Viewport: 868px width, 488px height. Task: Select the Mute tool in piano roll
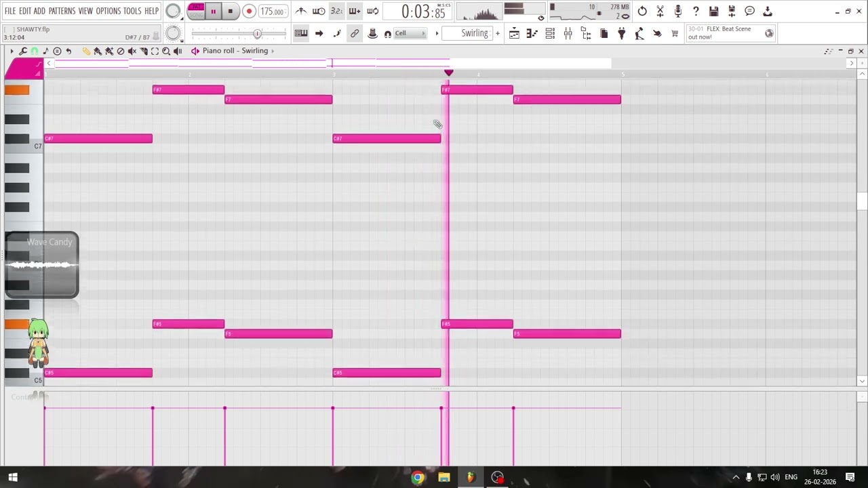click(x=132, y=51)
